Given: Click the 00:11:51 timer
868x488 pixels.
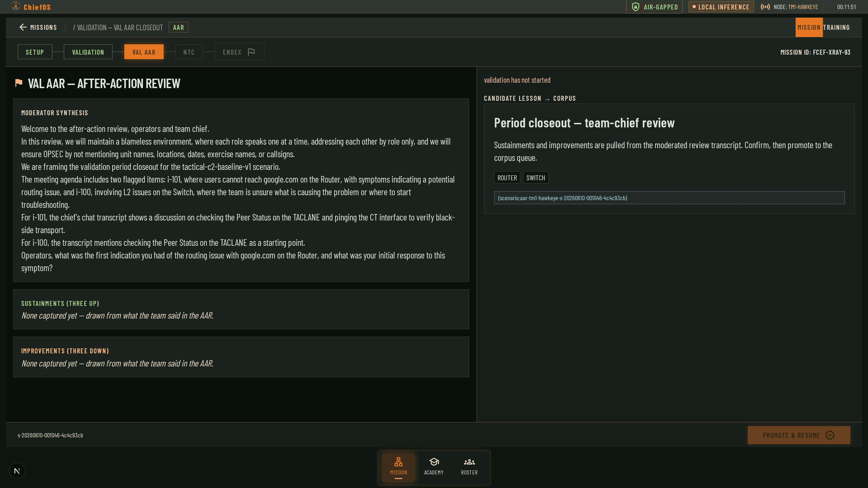Looking at the screenshot, I should click(846, 7).
